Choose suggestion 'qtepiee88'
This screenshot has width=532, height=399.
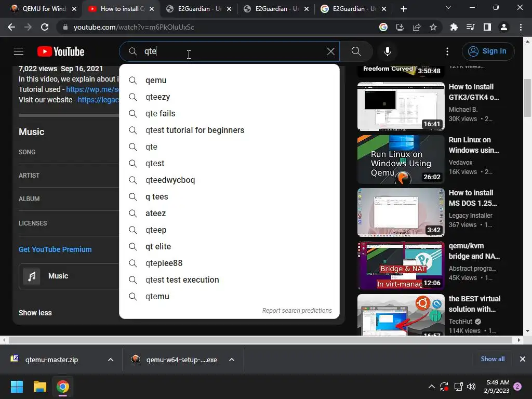[229, 263]
